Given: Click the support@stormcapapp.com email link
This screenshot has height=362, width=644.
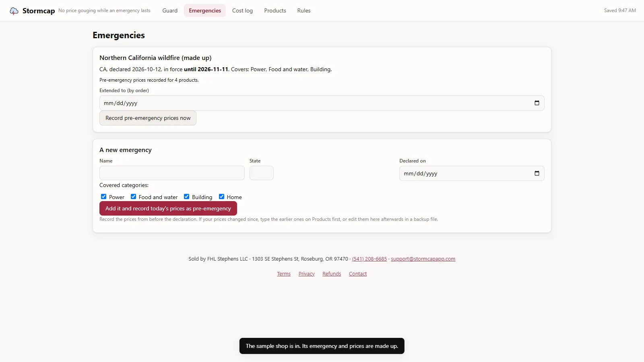Looking at the screenshot, I should [423, 259].
